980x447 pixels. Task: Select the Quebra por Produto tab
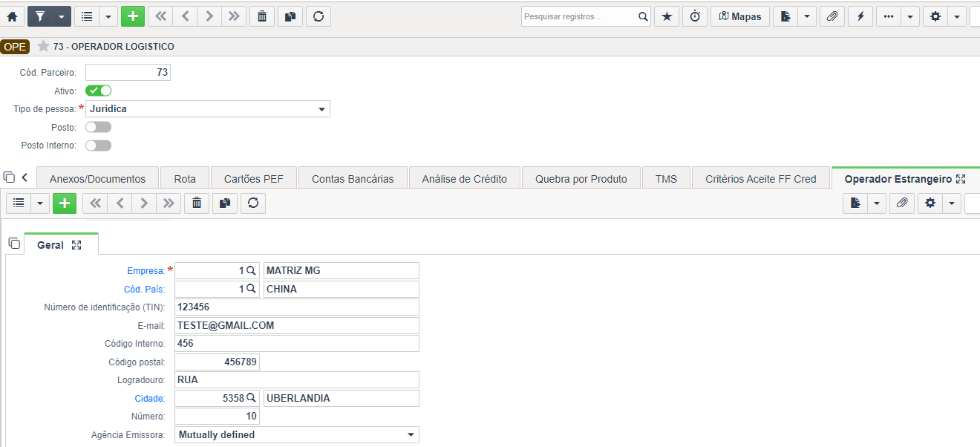pyautogui.click(x=581, y=179)
